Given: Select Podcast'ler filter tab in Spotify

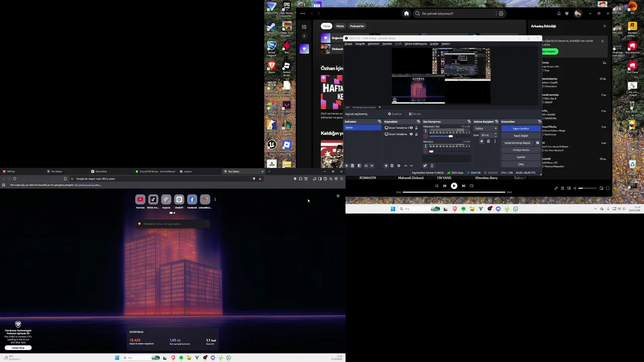Looking at the screenshot, I should pos(357,26).
